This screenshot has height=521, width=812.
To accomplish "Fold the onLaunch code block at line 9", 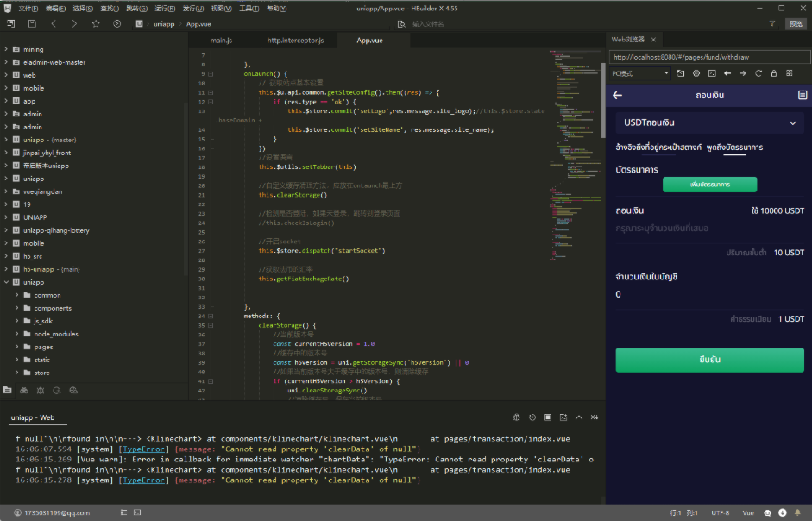I will (x=211, y=74).
